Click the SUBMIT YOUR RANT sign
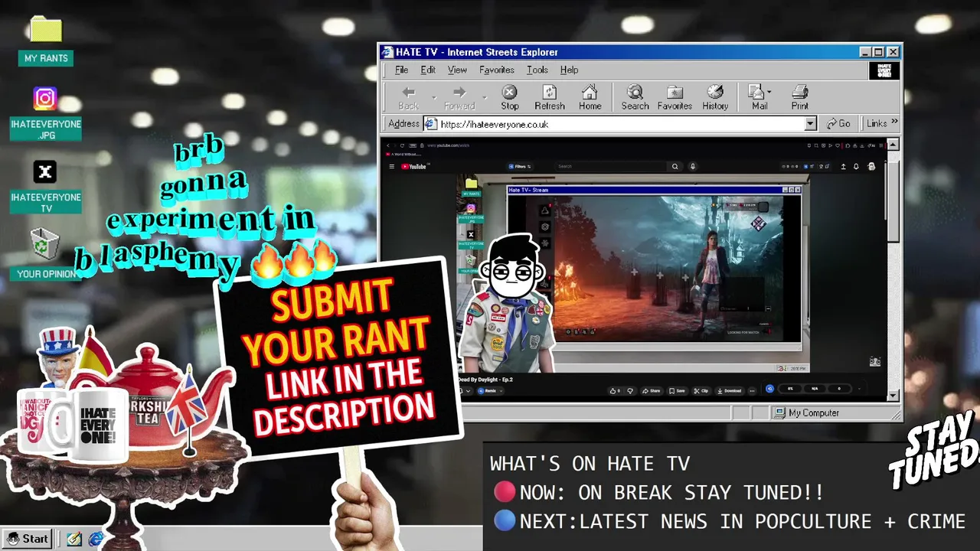Screen dimensions: 980x551 pyautogui.click(x=339, y=357)
